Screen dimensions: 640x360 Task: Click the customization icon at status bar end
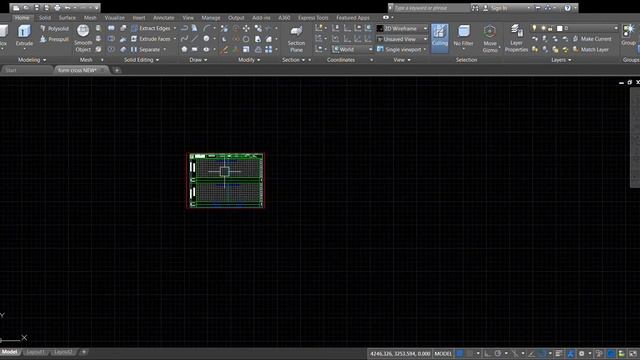tap(632, 353)
